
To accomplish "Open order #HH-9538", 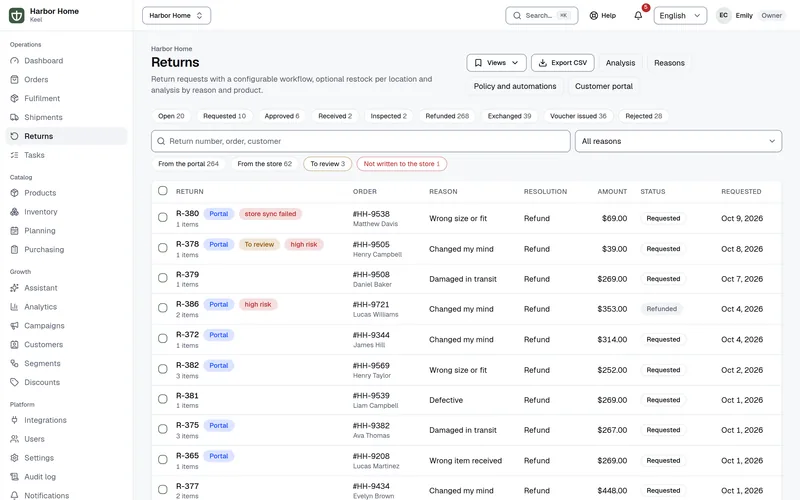I will 371,214.
